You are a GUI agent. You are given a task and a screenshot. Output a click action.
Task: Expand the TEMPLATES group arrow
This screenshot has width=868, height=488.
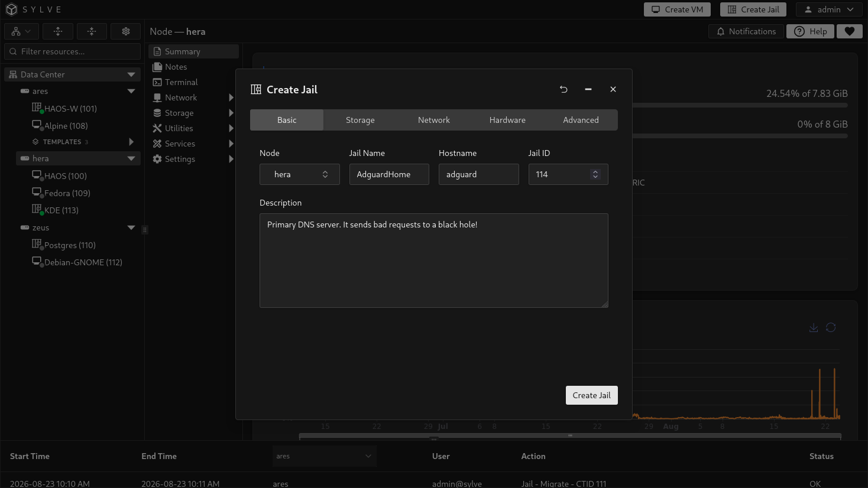click(131, 142)
